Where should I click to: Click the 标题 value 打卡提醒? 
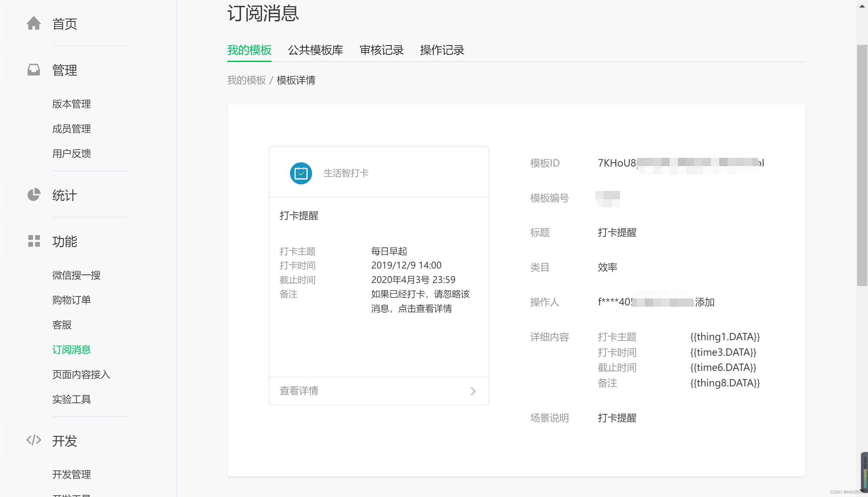[617, 233]
